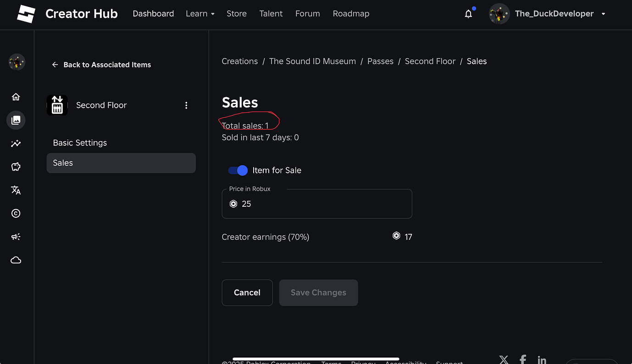Viewport: 632px width, 364px height.
Task: Open the Second Floor options menu
Action: (186, 105)
